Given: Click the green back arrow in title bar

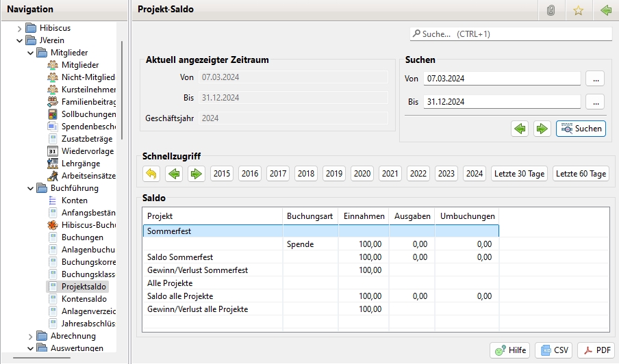Looking at the screenshot, I should [605, 10].
